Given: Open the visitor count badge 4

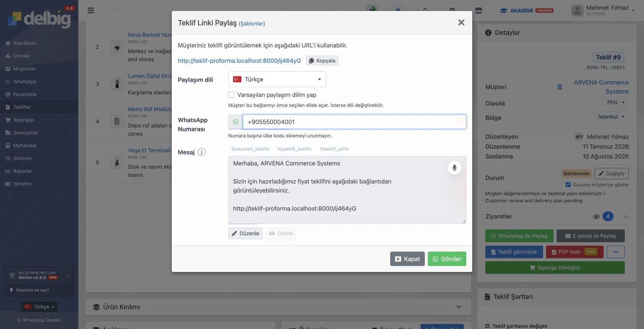Looking at the screenshot, I should coord(608,216).
